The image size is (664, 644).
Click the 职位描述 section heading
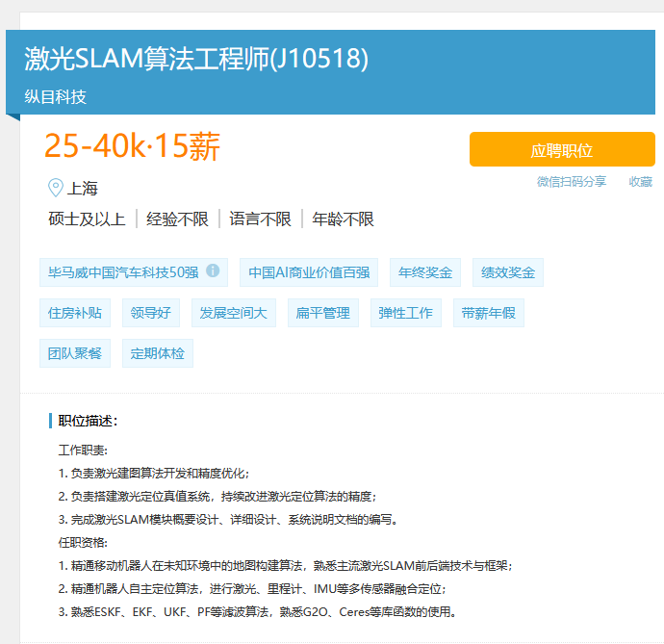click(88, 421)
